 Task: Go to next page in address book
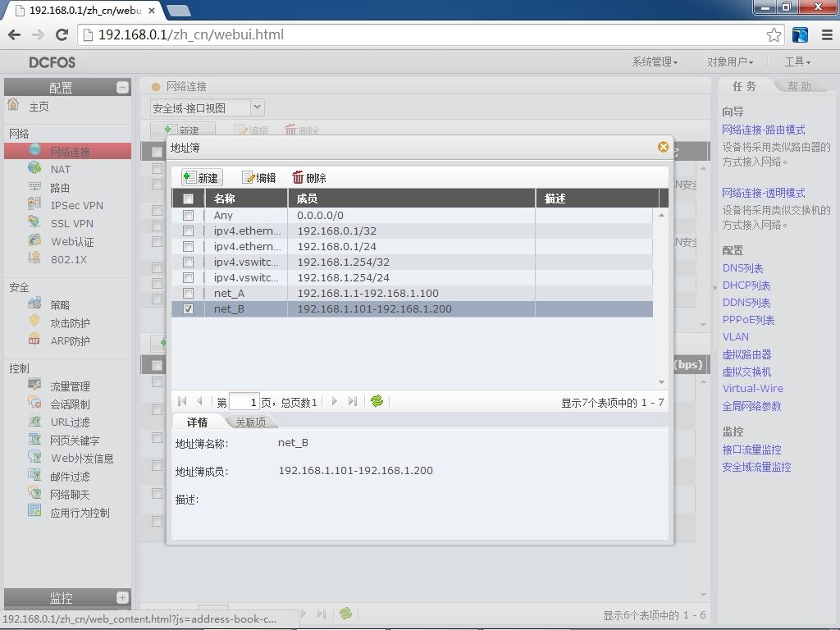click(x=335, y=401)
